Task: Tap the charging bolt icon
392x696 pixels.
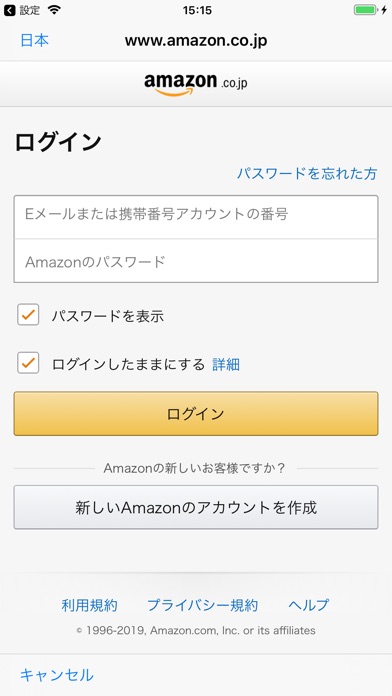Action: coord(384,10)
